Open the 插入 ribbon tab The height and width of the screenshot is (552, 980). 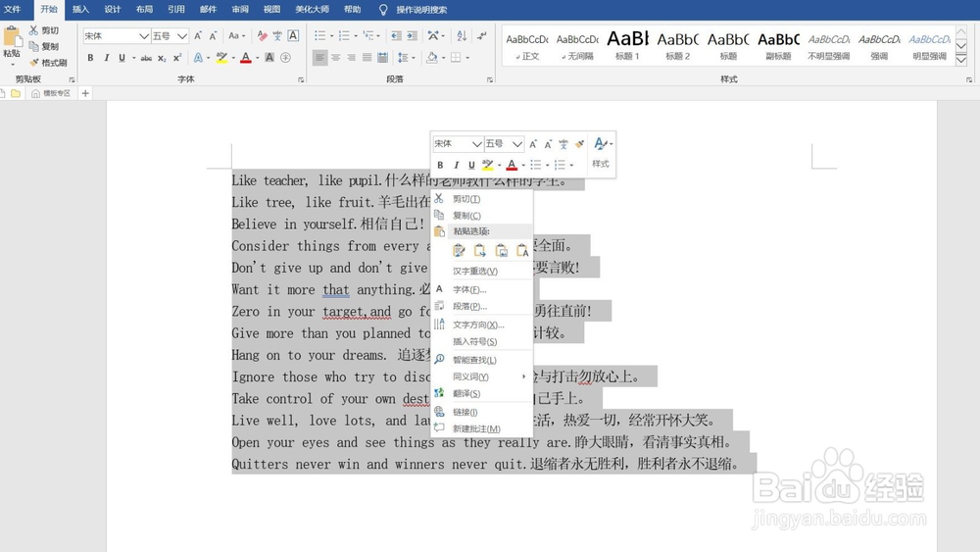(x=80, y=10)
